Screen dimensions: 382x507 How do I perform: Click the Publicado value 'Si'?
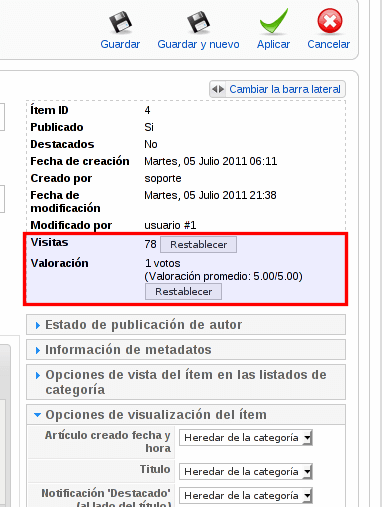click(x=149, y=127)
